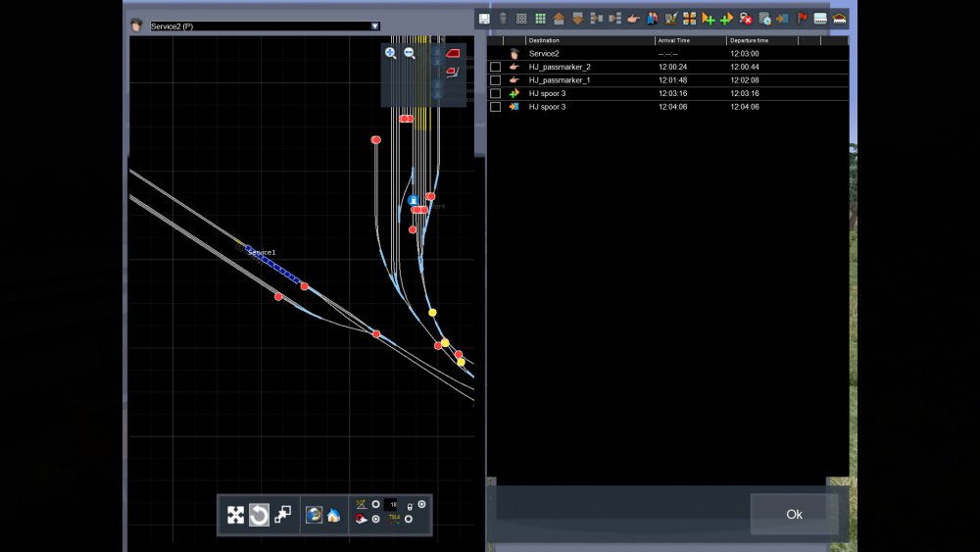
Task: Click the pointing hand passmarker toolbar icon
Action: point(633,18)
